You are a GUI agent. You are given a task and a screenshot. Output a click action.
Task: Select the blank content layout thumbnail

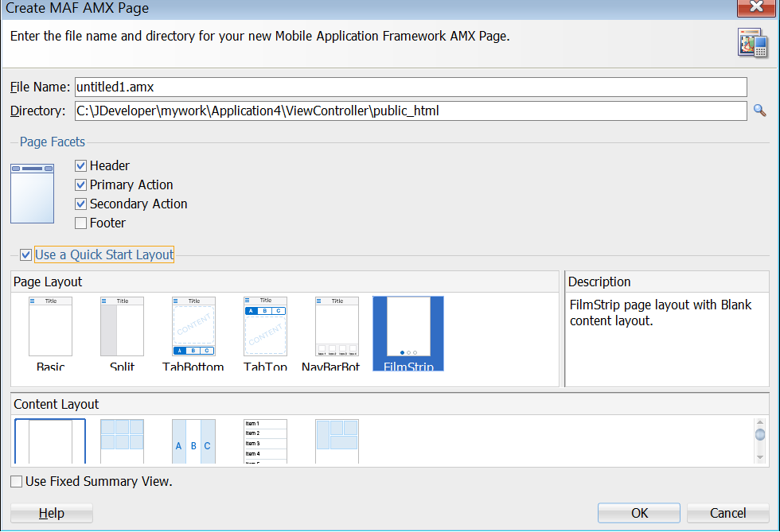[50, 441]
